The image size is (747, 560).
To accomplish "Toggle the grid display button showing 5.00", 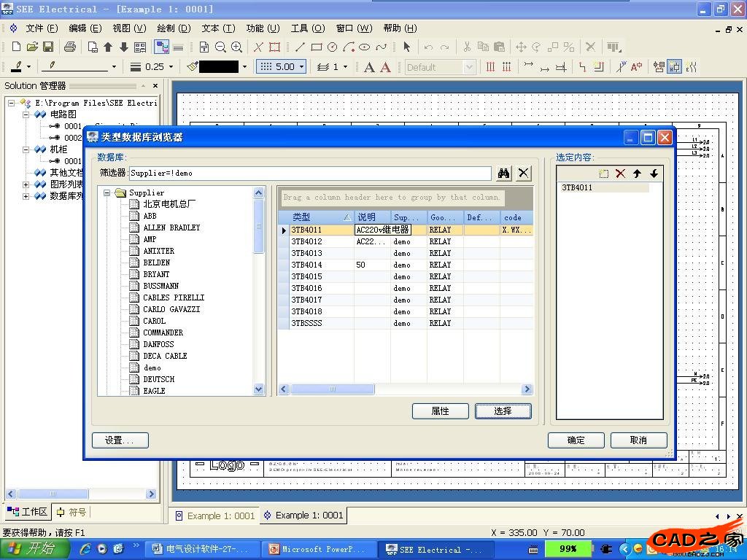I will (x=277, y=66).
